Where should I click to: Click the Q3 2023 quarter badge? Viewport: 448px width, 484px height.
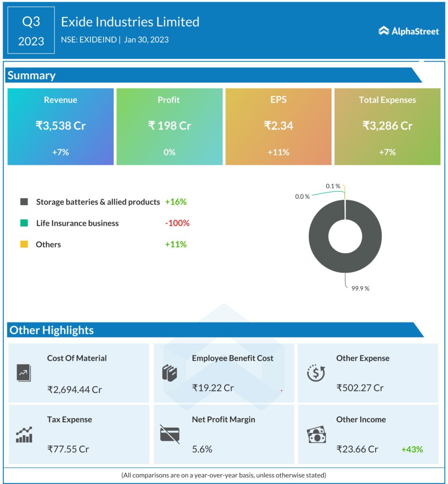(x=31, y=30)
